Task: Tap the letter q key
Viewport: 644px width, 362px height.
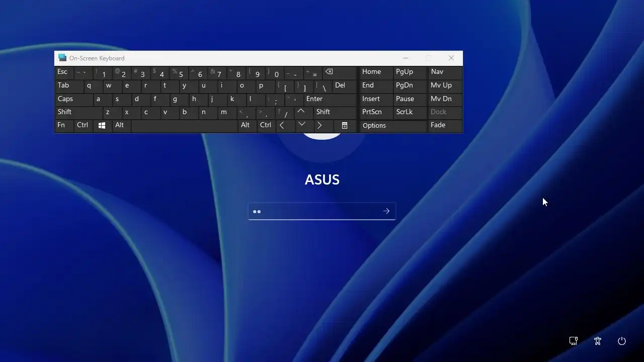Action: click(93, 85)
